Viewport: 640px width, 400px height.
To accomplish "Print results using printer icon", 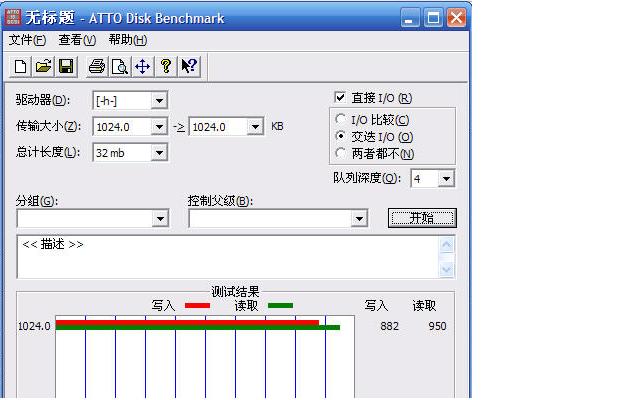I will point(97,66).
